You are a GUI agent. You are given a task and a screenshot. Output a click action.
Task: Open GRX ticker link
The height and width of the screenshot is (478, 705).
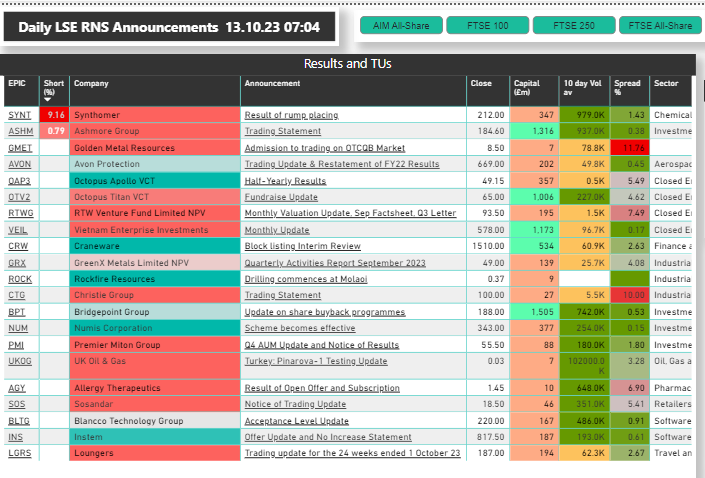tap(17, 263)
